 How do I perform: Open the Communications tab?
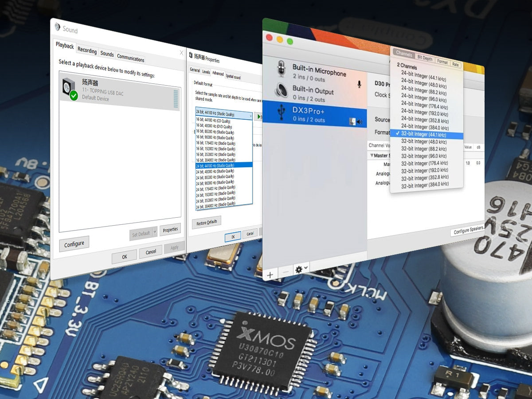click(x=130, y=59)
